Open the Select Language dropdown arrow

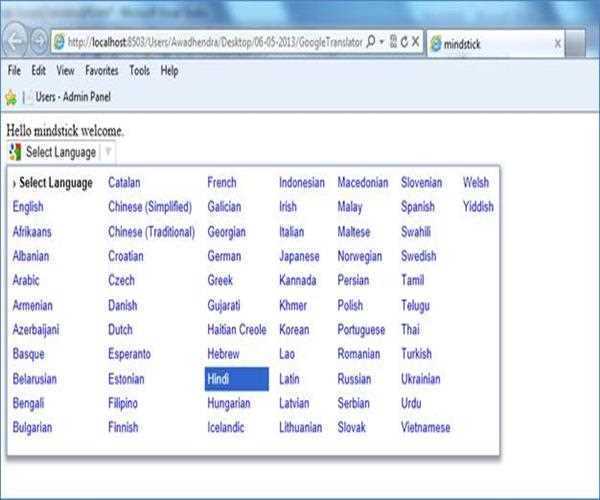coord(108,152)
